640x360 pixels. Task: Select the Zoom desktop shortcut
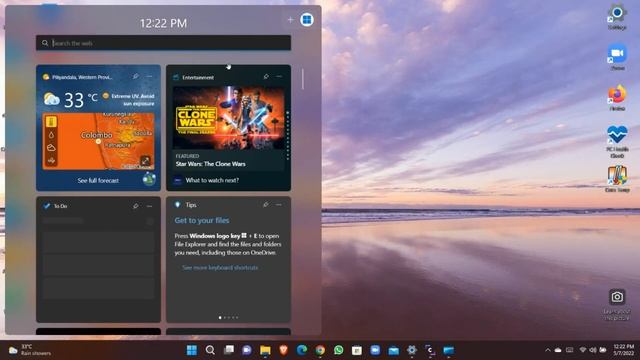coord(617,57)
